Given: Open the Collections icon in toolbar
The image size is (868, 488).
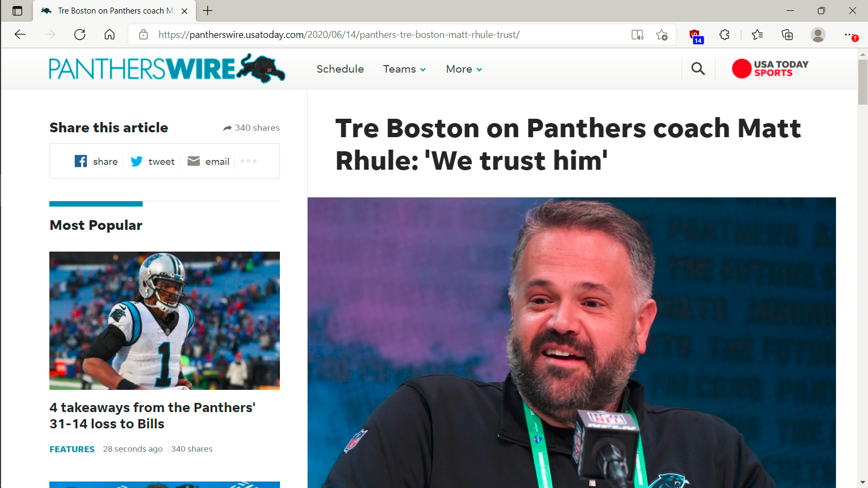Looking at the screenshot, I should point(787,35).
